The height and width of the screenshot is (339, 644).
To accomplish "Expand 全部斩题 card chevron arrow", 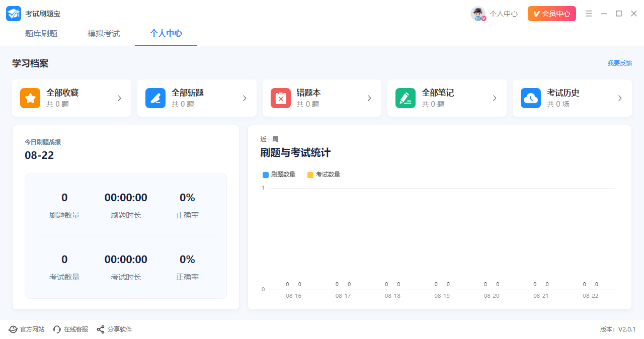I will tap(245, 98).
